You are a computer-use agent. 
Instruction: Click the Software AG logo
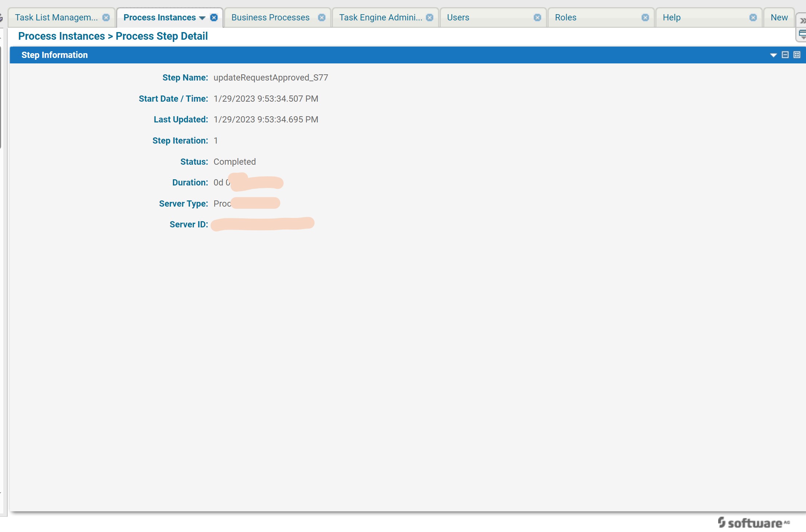coord(754,523)
